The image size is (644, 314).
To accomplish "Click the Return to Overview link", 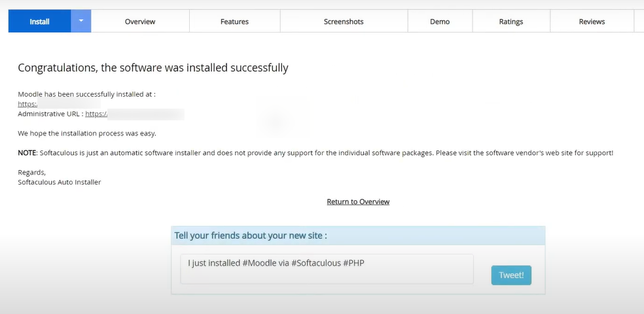I will [x=358, y=201].
